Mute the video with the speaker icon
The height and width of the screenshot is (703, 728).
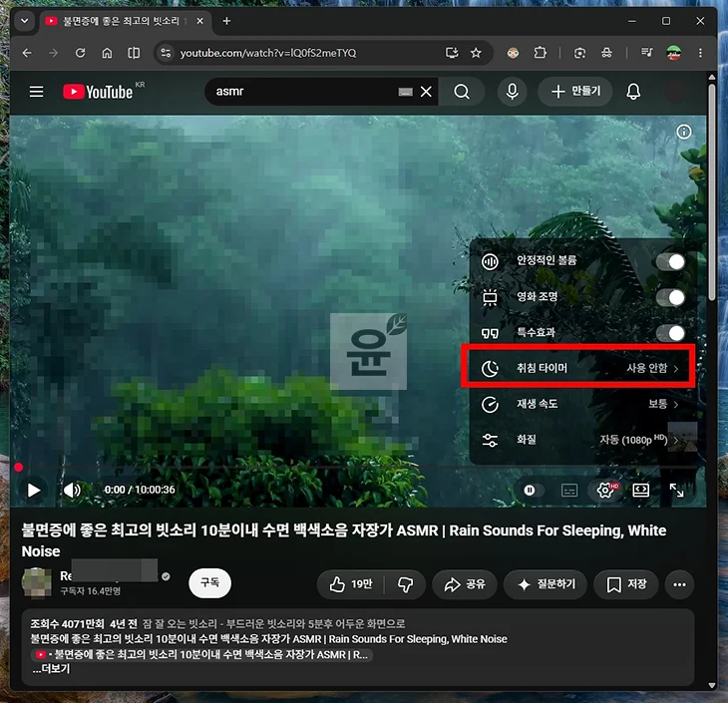click(x=72, y=490)
